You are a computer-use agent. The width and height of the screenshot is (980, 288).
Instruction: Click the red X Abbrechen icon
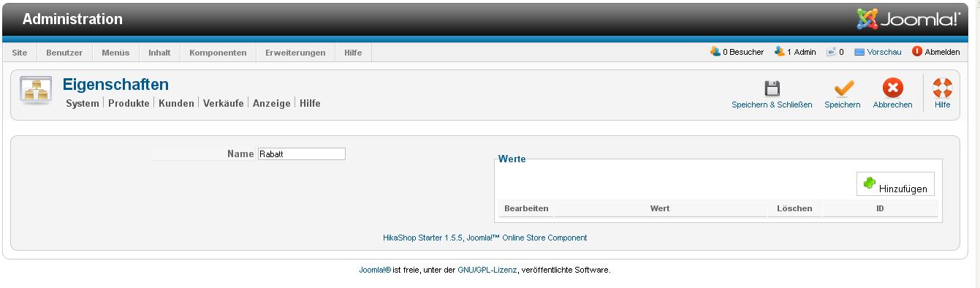[x=892, y=88]
